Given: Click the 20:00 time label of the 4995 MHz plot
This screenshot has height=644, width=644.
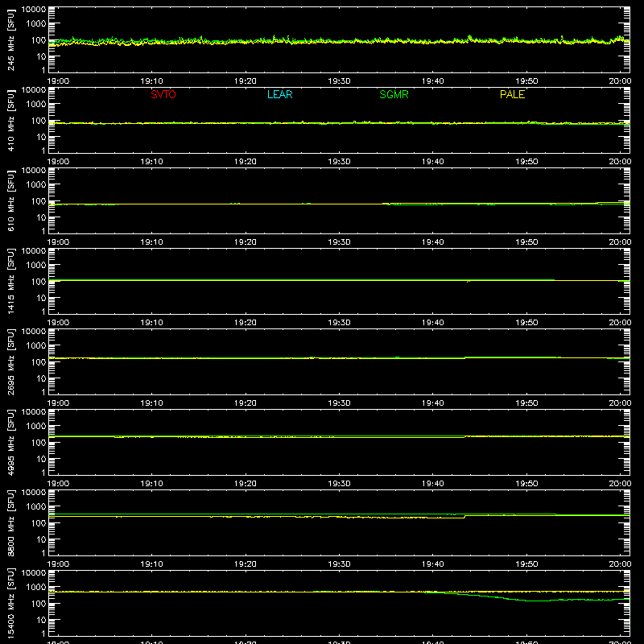Looking at the screenshot, I should 620,484.
